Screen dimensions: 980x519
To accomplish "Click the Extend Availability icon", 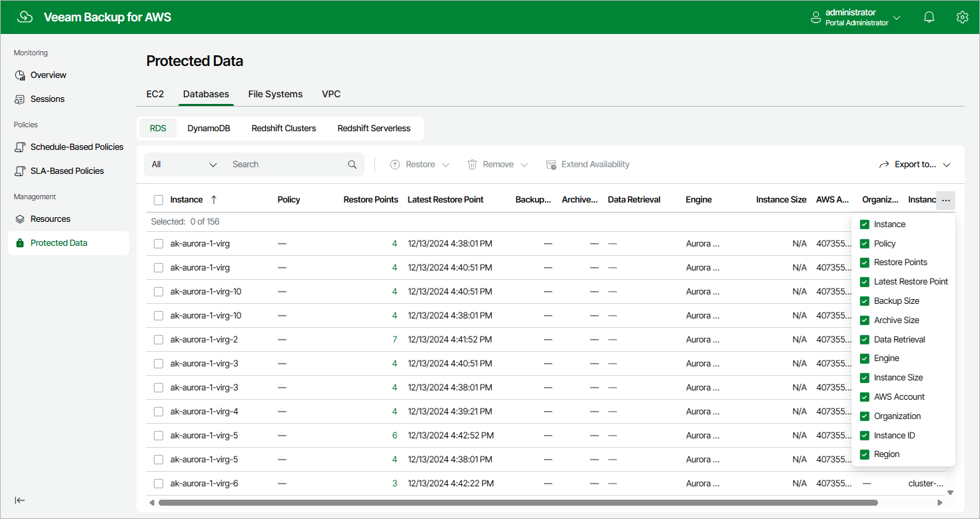I will pos(551,165).
